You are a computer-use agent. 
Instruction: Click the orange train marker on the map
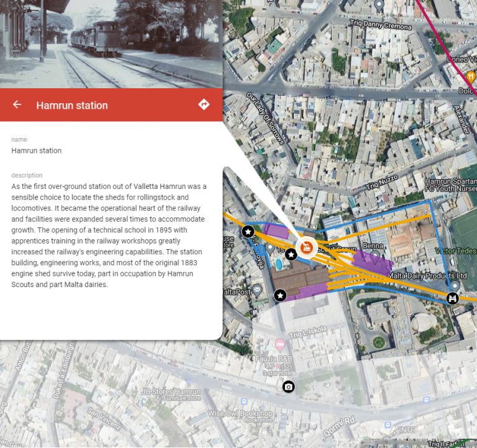tap(306, 248)
